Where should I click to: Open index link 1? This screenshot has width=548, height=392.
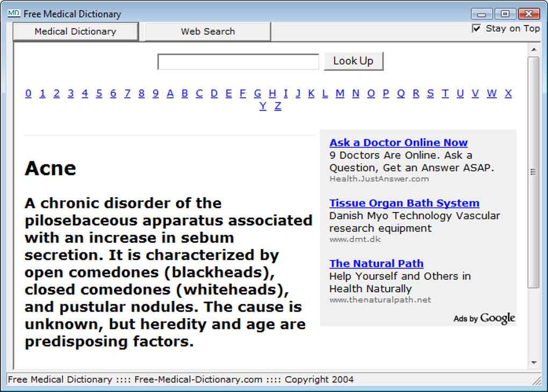pyautogui.click(x=42, y=93)
